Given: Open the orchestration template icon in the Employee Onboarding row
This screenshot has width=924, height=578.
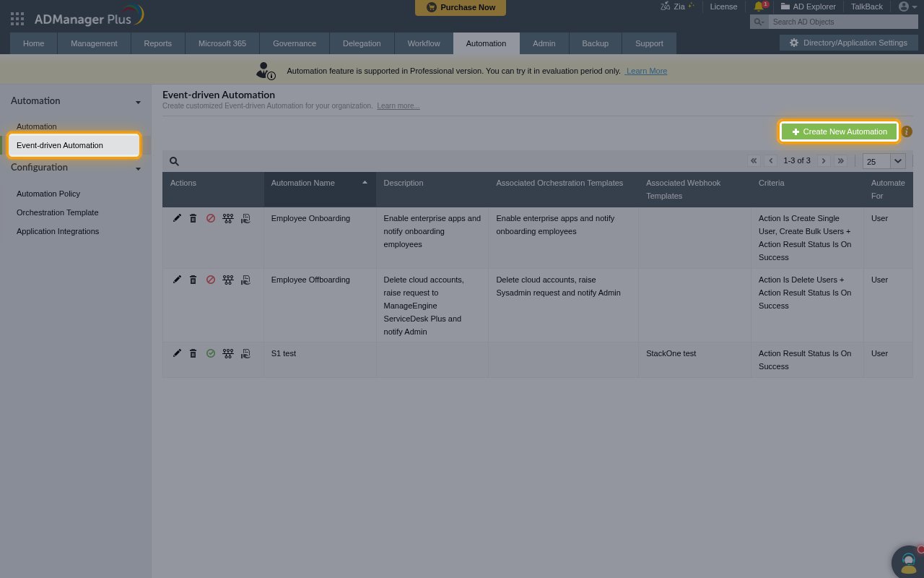Looking at the screenshot, I should point(228,218).
